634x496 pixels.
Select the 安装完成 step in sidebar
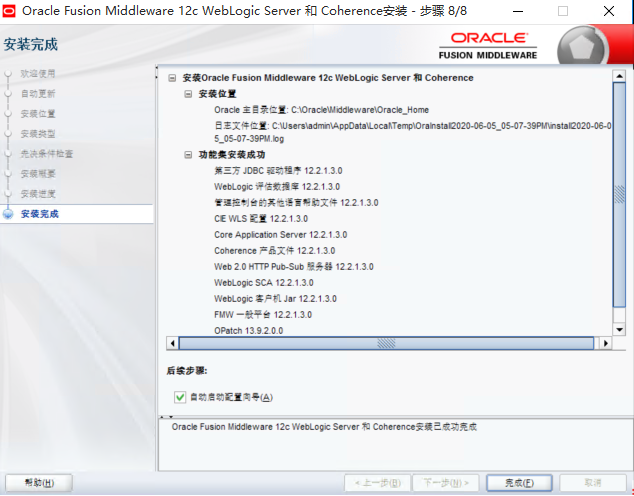coord(40,214)
